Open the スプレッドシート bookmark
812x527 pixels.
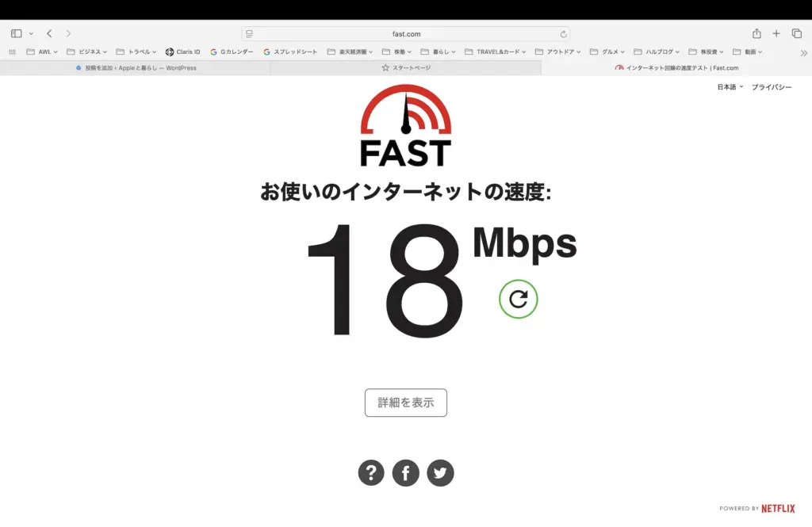tap(290, 52)
